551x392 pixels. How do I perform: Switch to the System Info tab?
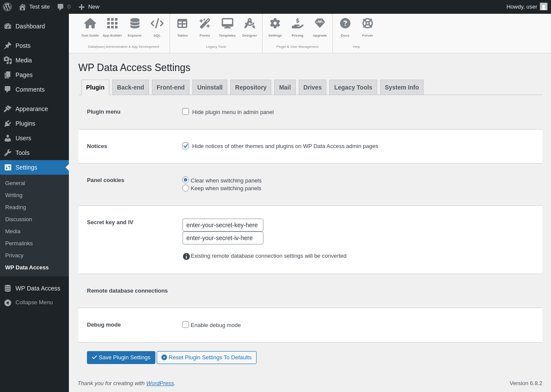coord(402,87)
